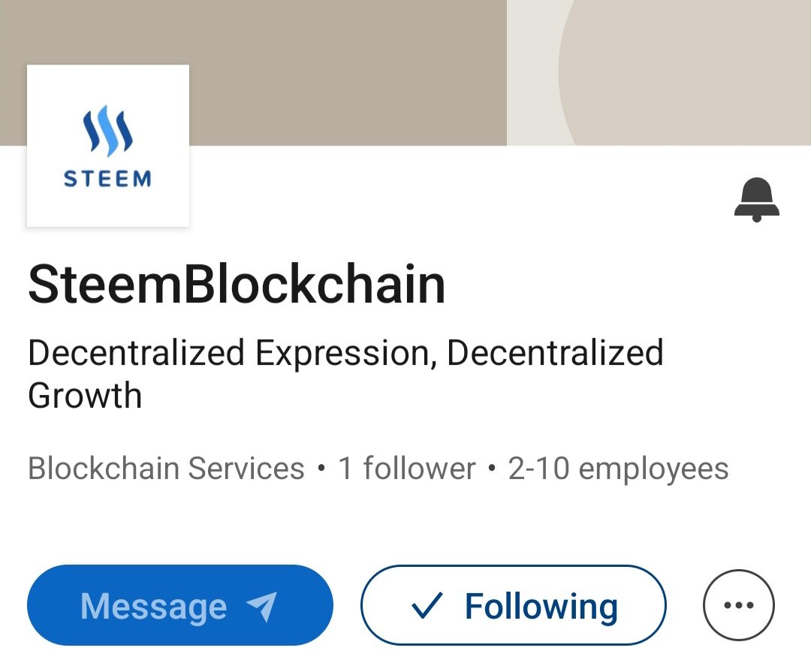Toggle the Following button to unfollow
Screen dimensions: 811x672
pos(514,605)
